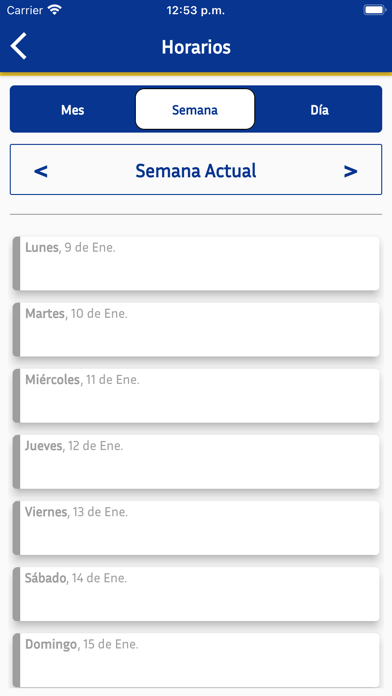Tap the Carrier status text

click(x=25, y=10)
